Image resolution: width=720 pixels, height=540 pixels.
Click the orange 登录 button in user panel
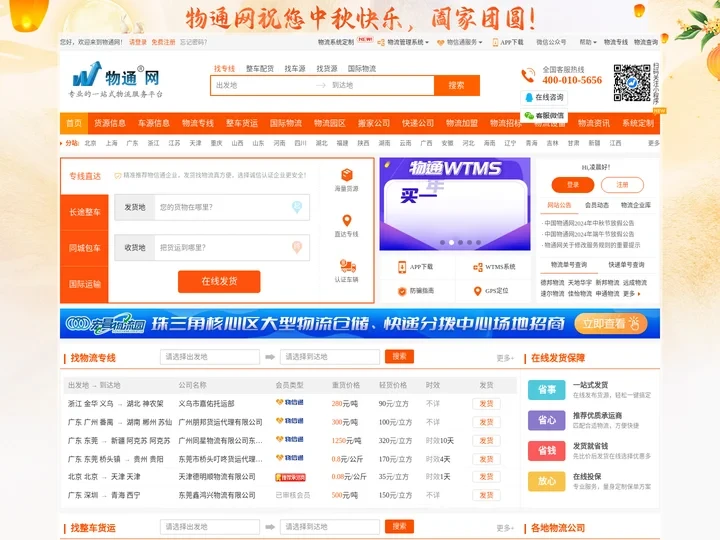coord(573,185)
